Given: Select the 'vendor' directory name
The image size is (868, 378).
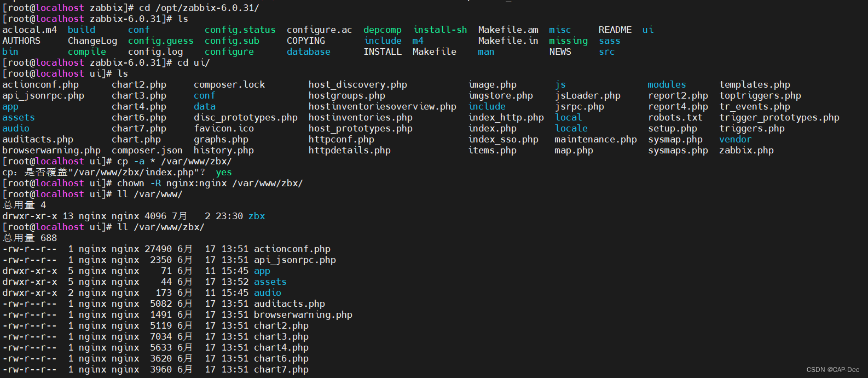Looking at the screenshot, I should coord(736,139).
